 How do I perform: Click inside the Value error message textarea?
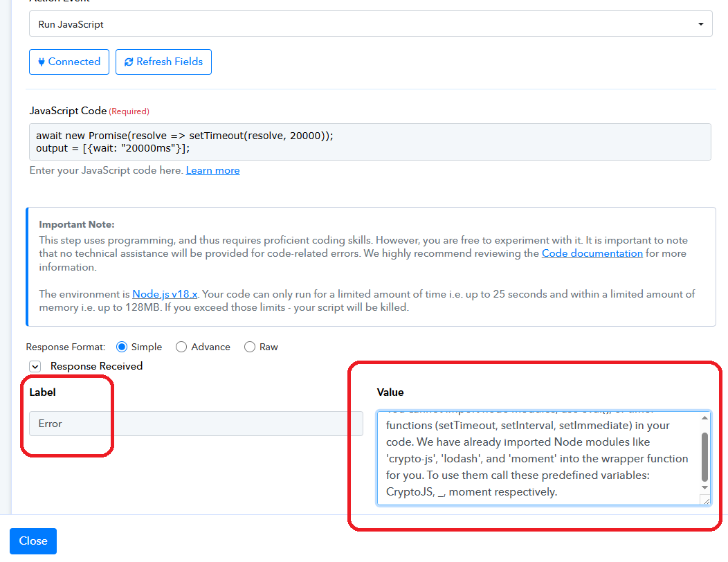536,458
